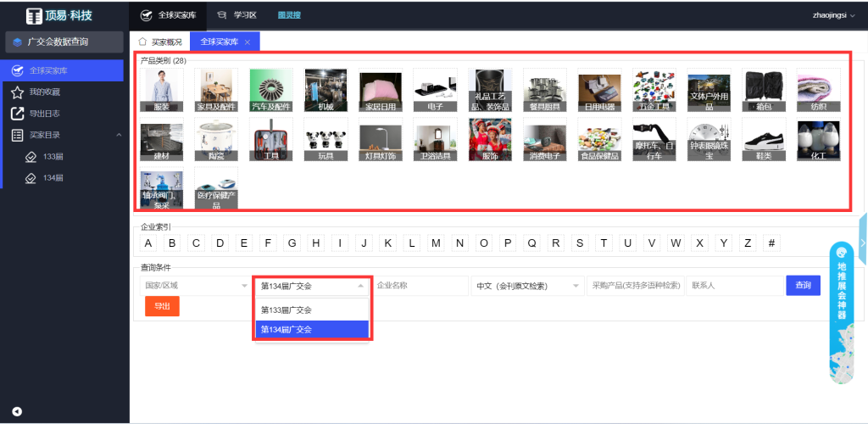Open the 中文 language search dropdown

click(x=527, y=286)
